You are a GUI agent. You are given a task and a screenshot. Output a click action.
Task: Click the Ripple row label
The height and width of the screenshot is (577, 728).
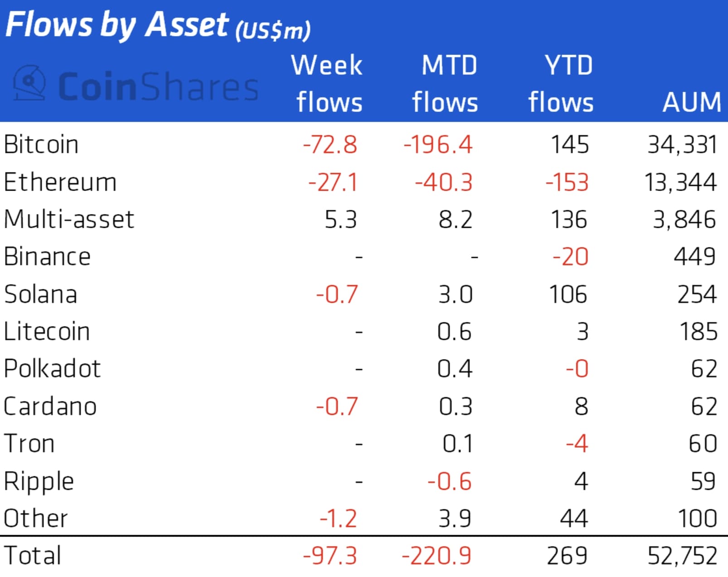(39, 481)
